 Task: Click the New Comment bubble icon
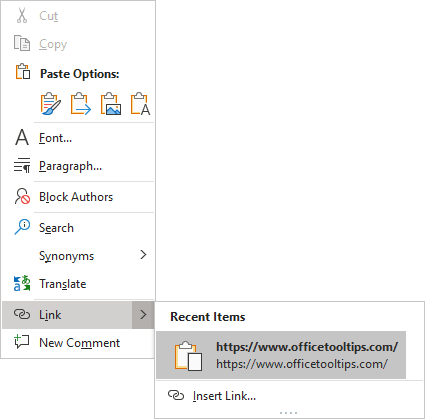click(x=22, y=342)
